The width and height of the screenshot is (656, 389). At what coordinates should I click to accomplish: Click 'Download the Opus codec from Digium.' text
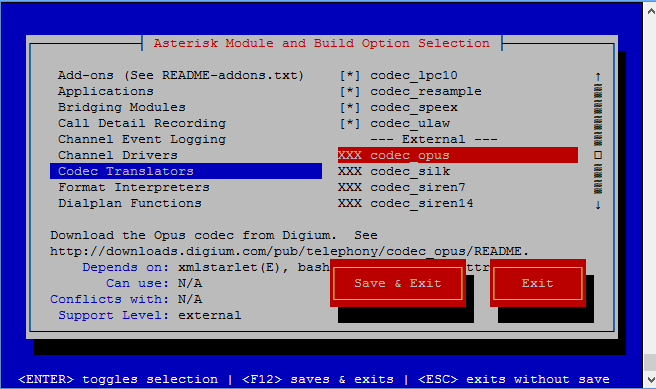tap(193, 235)
